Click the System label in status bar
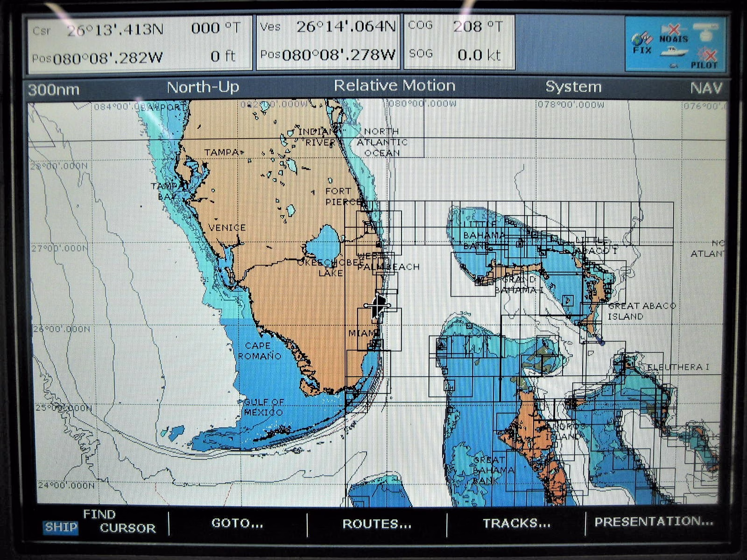747x560 pixels. click(573, 87)
